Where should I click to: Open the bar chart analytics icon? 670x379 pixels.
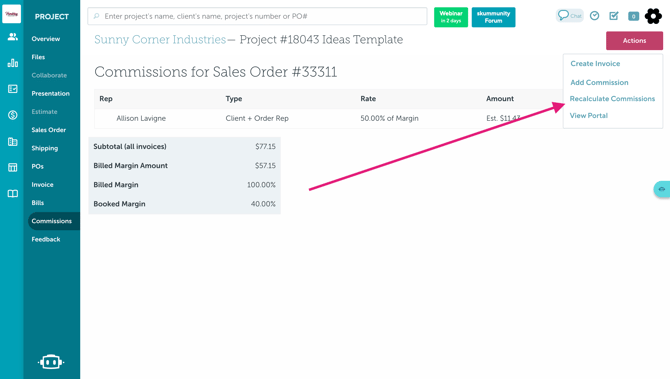tap(12, 63)
